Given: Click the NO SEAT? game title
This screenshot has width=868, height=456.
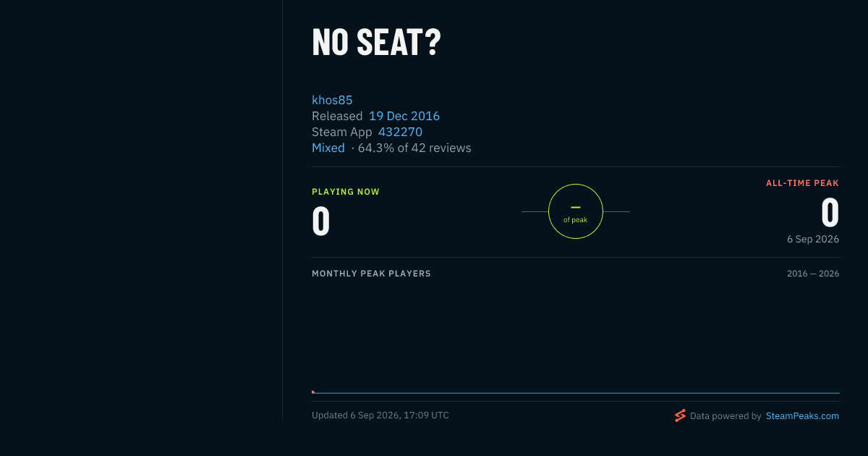Looking at the screenshot, I should [x=376, y=42].
